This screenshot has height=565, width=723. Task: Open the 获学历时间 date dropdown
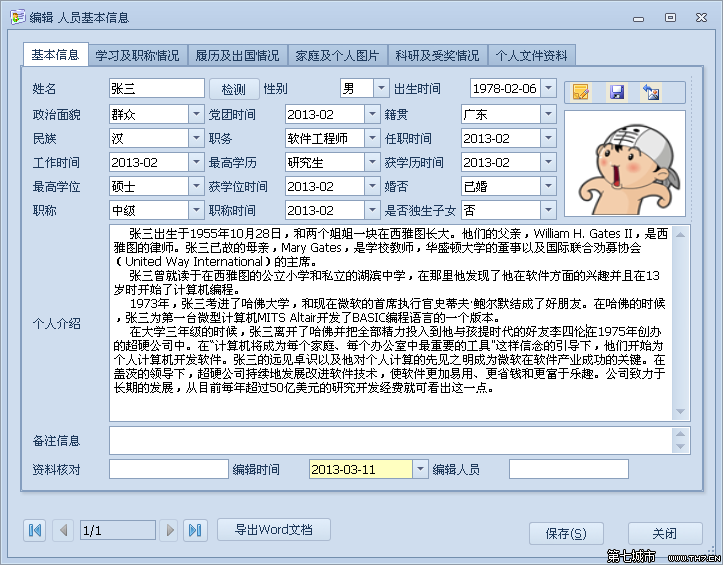[548, 162]
